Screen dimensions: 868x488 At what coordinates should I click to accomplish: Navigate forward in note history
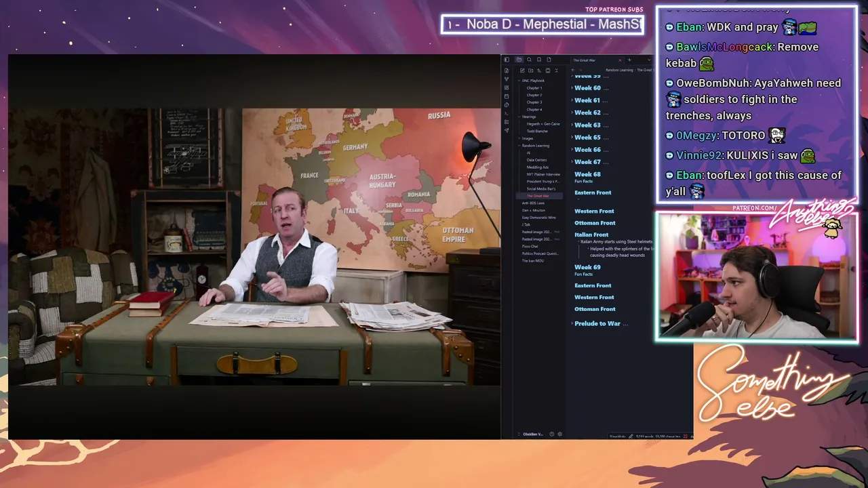click(x=580, y=70)
